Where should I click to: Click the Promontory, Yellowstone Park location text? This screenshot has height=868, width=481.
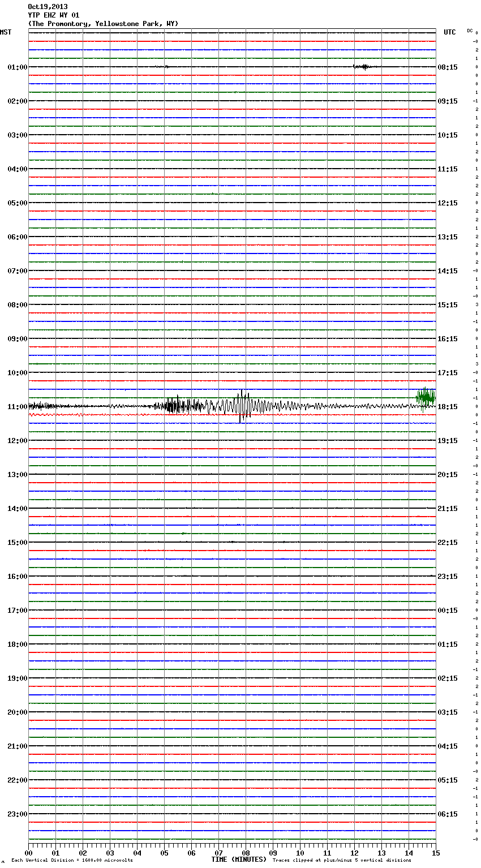point(103,24)
